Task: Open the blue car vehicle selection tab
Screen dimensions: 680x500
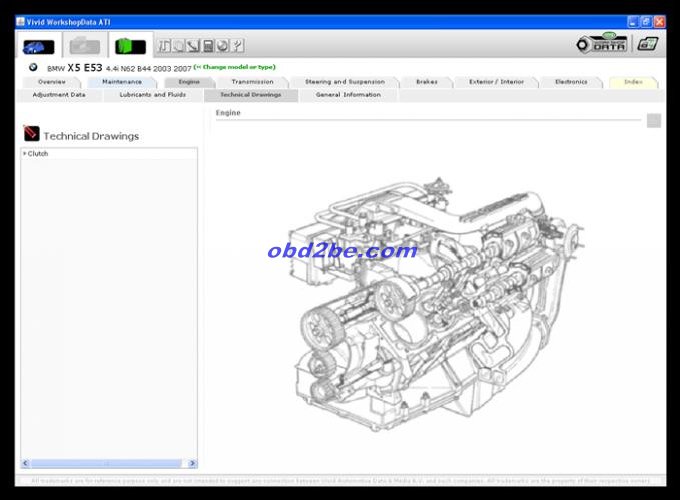Action: (x=39, y=46)
